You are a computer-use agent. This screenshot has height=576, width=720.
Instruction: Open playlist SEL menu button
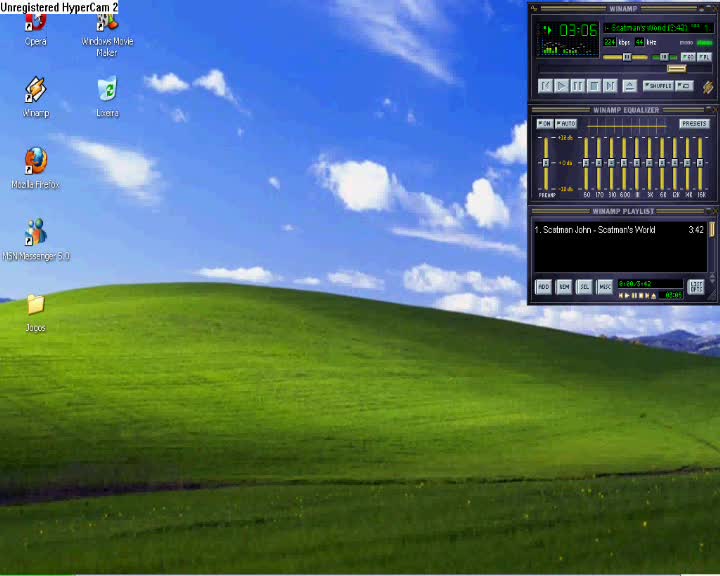click(584, 287)
